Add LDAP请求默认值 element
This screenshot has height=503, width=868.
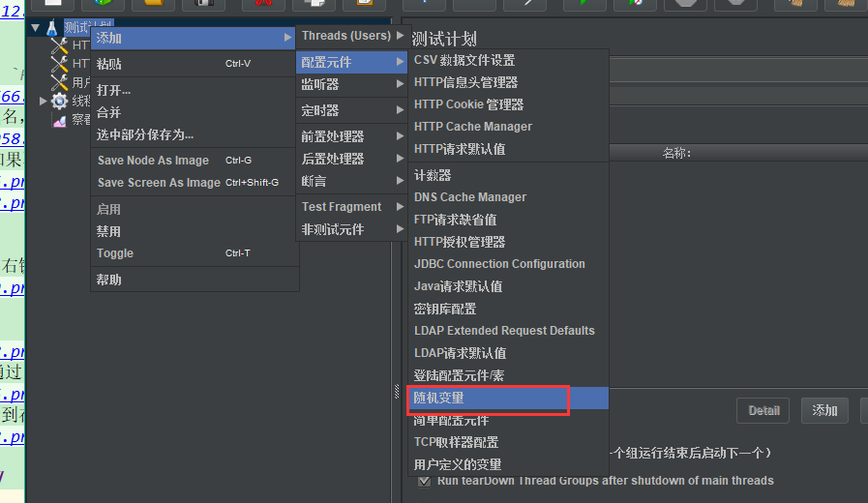[x=508, y=353]
